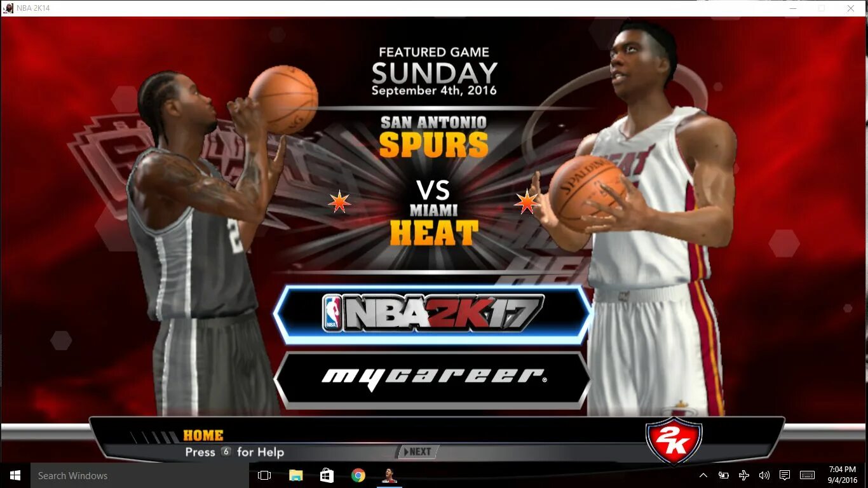This screenshot has height=488, width=868.
Task: Click the star left of VS
Action: click(x=339, y=202)
